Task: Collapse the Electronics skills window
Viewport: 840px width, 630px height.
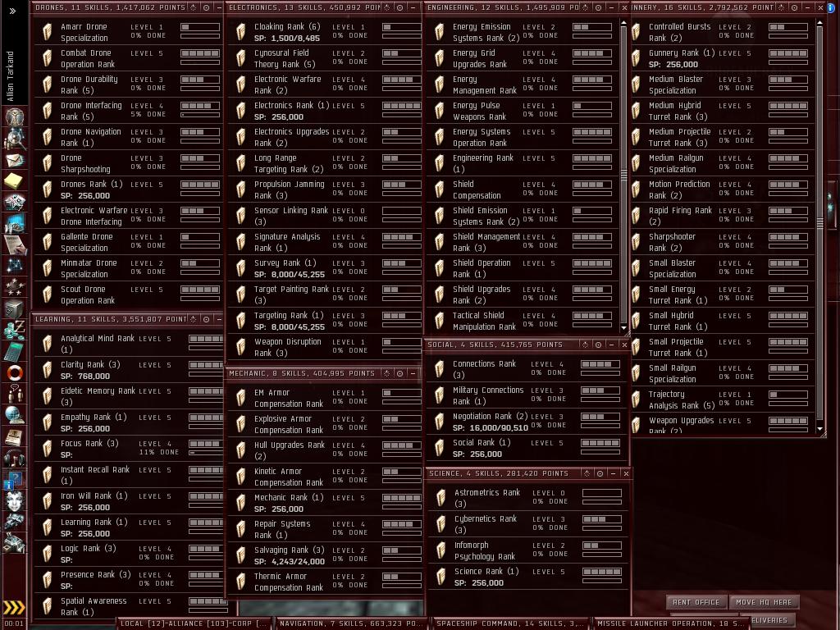Action: (x=413, y=7)
